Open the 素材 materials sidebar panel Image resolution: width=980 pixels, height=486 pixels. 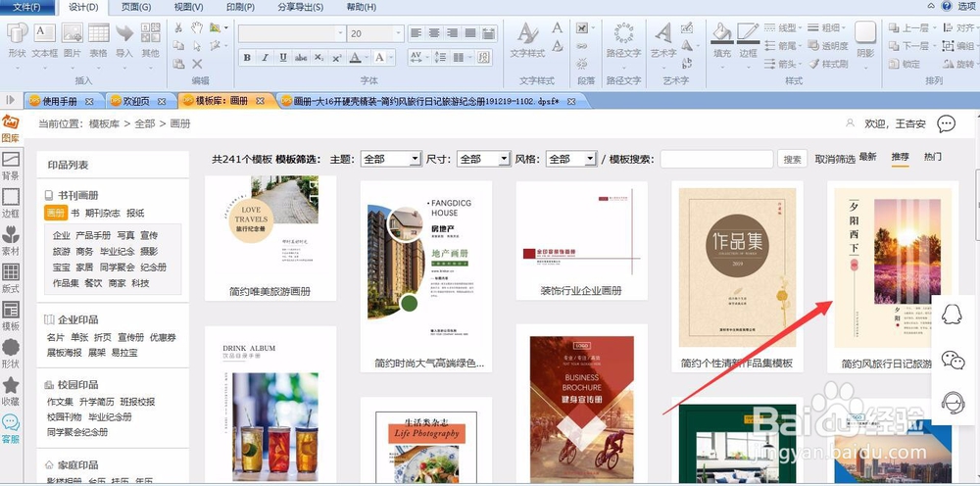pyautogui.click(x=11, y=240)
